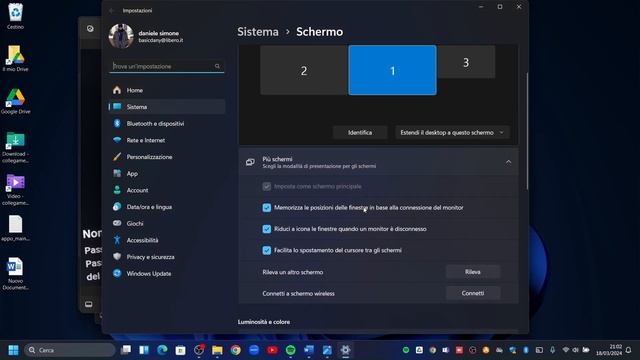The height and width of the screenshot is (360, 640).
Task: Open the Nuovo Documento Word file on desktop
Action: [16, 273]
